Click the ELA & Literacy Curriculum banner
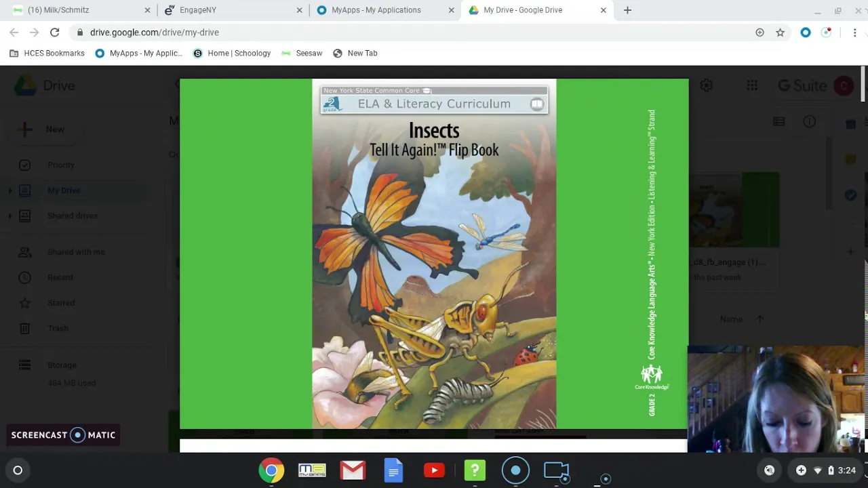This screenshot has width=868, height=488. [434, 101]
